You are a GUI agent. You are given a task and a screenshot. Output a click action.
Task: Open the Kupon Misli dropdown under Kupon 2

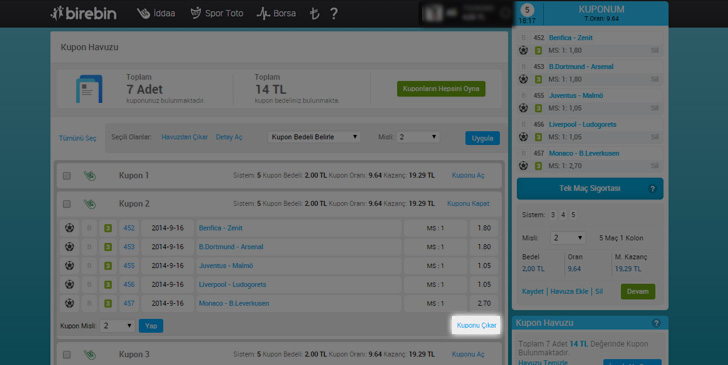click(x=117, y=326)
